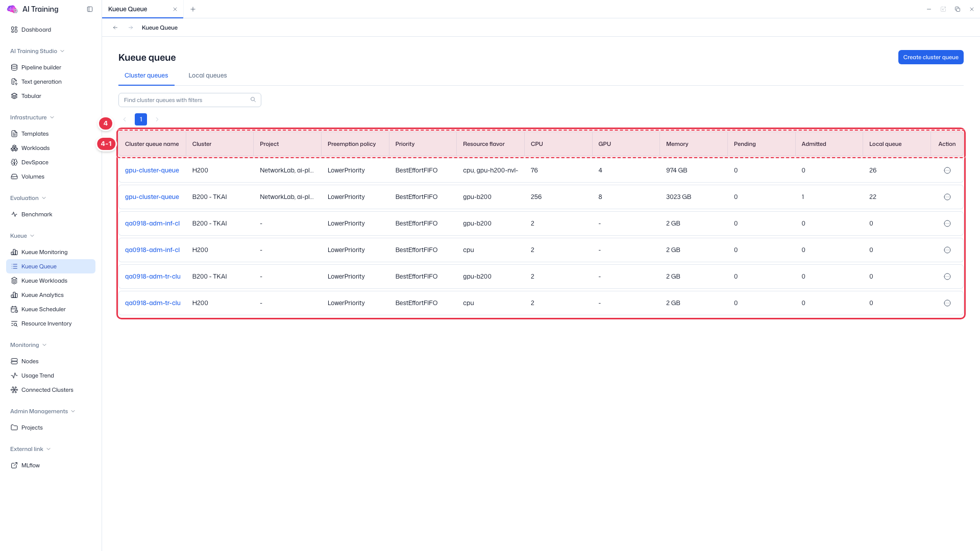Navigate to Workloads
Viewport: 980px width, 551px height.
click(x=51, y=148)
